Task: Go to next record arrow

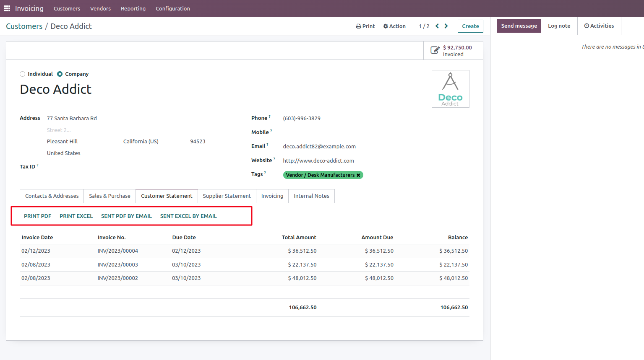Action: tap(446, 26)
